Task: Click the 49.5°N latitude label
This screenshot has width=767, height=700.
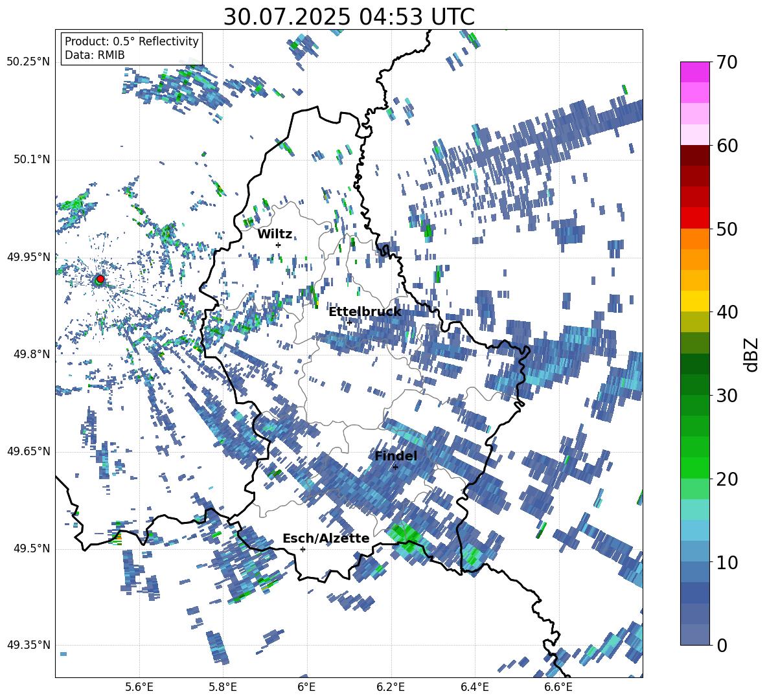Action: click(31, 548)
